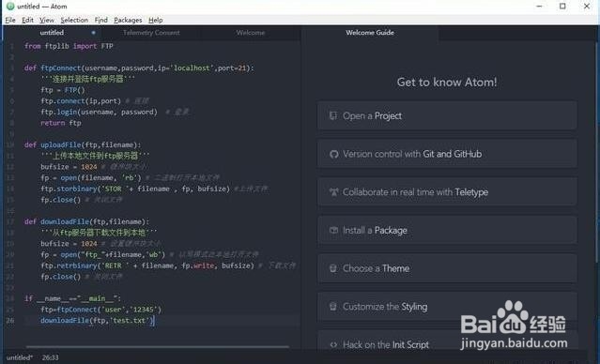The image size is (600, 364).
Task: Expand the Open a Project section
Action: [x=447, y=115]
